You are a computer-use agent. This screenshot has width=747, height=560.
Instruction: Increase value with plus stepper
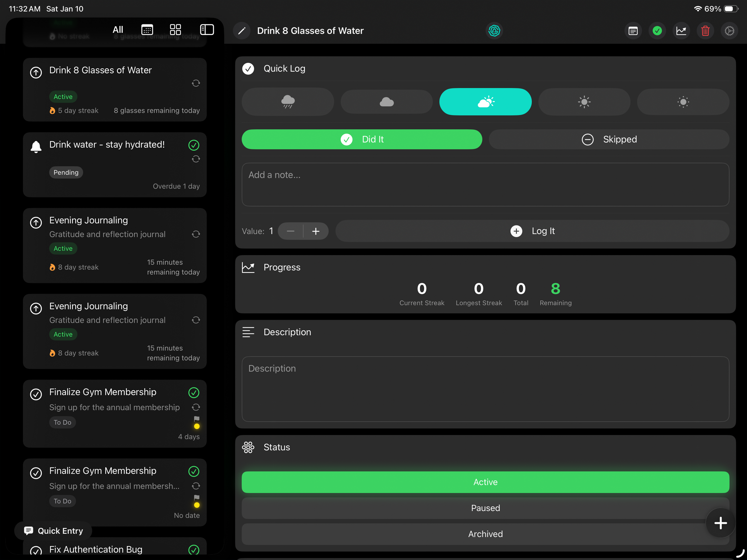click(316, 231)
